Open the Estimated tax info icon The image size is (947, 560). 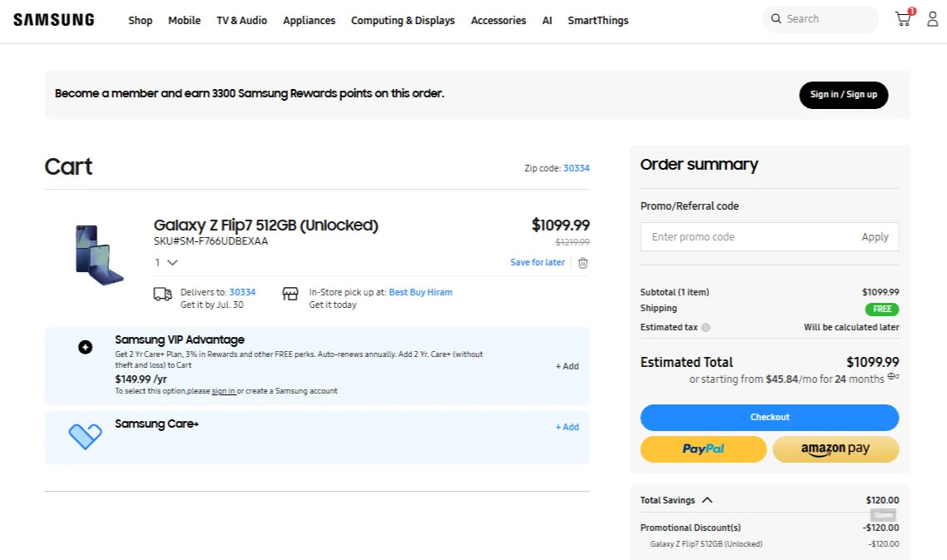coord(706,327)
